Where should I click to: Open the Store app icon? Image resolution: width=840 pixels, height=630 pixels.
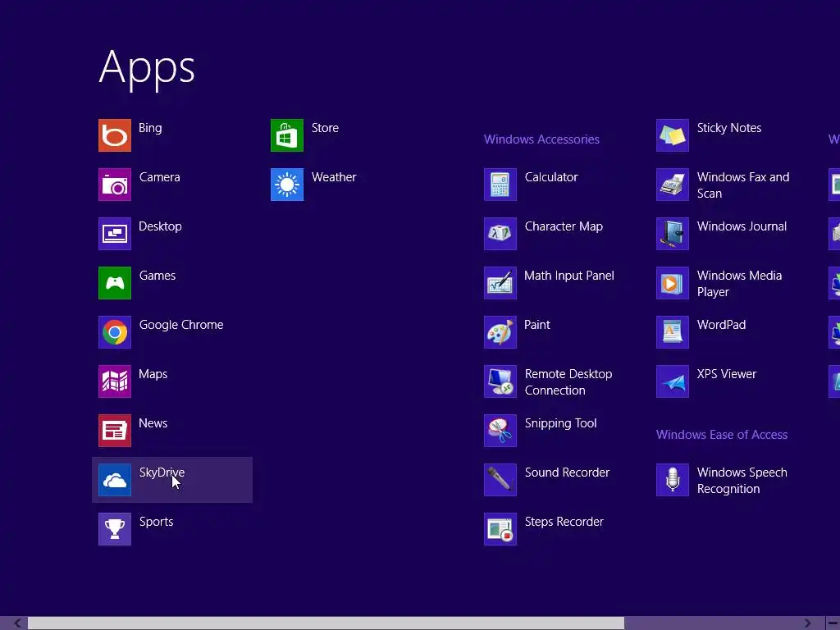click(x=287, y=135)
